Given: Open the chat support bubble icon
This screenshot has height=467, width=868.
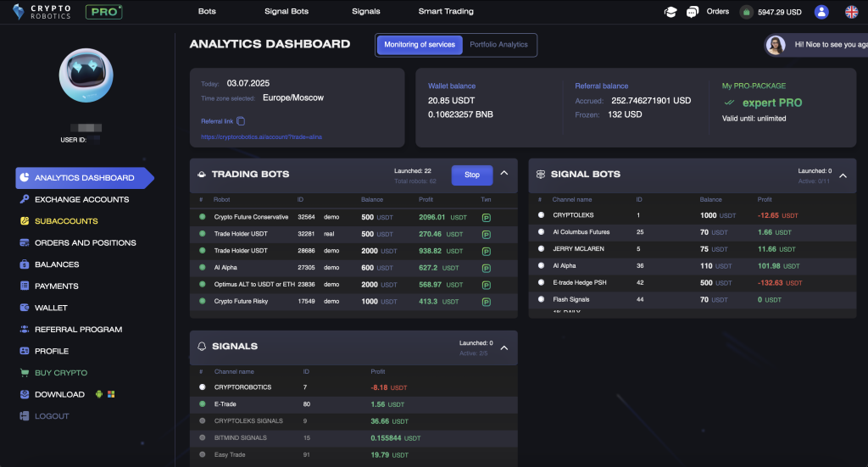Looking at the screenshot, I should [x=692, y=12].
